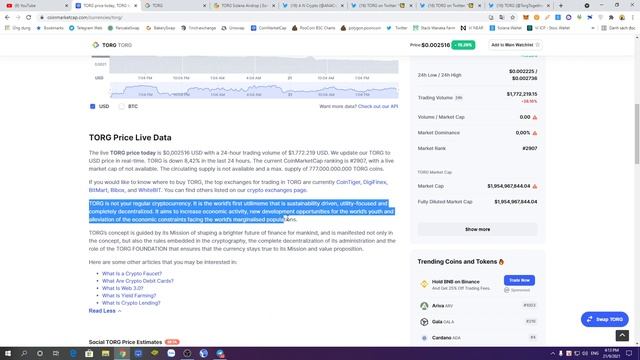Click the Fully Diluted Market Cap value

pyautogui.click(x=516, y=202)
